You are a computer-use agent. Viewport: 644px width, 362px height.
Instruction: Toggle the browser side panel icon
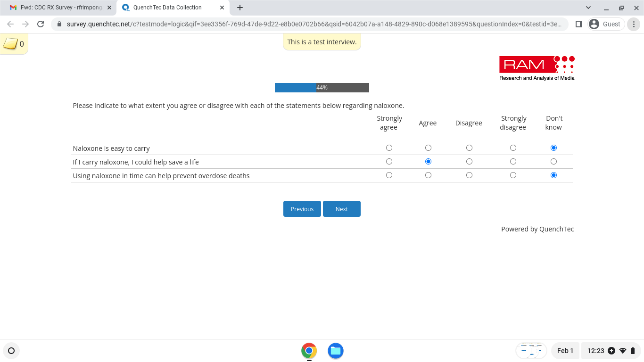click(x=579, y=24)
